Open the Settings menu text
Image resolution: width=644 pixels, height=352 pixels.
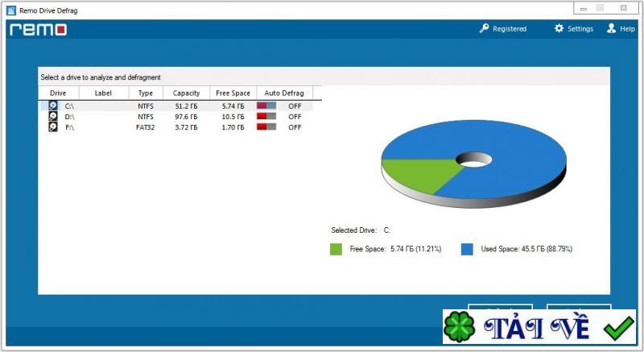[x=580, y=29]
